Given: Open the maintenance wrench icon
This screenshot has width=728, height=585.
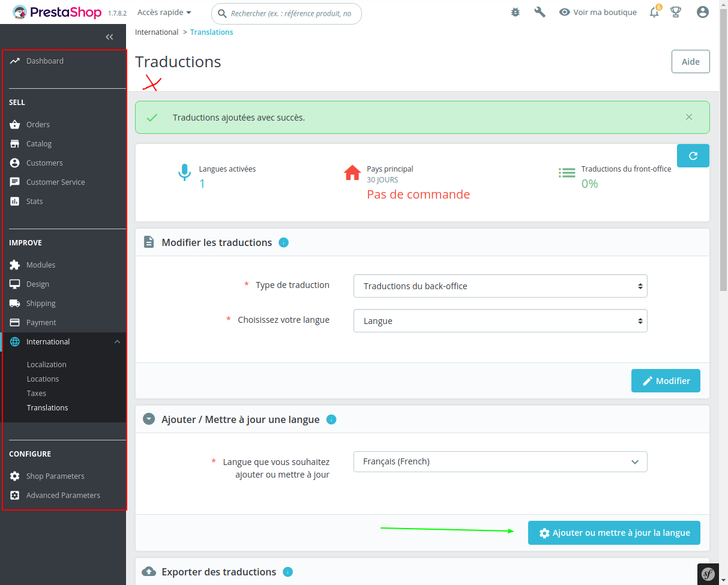Looking at the screenshot, I should [540, 11].
